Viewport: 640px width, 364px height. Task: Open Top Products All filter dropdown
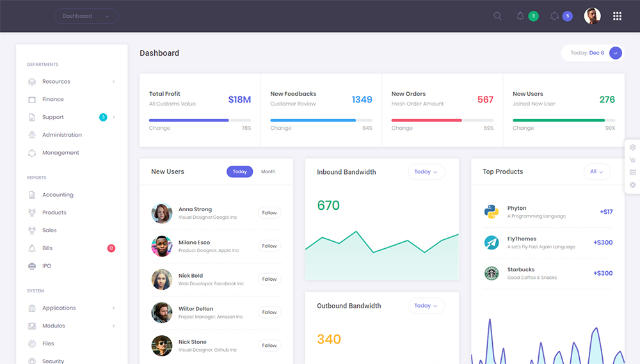(x=596, y=171)
